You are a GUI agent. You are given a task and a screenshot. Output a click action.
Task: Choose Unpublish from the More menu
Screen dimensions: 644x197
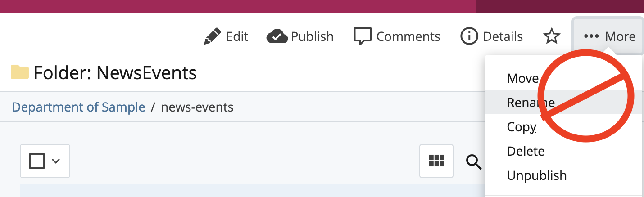[x=537, y=175]
